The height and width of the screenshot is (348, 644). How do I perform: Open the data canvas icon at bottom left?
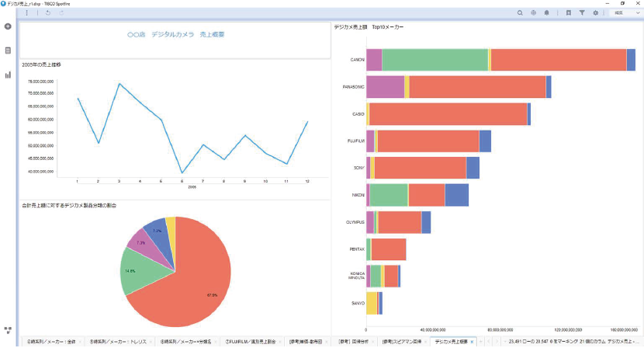[8, 330]
